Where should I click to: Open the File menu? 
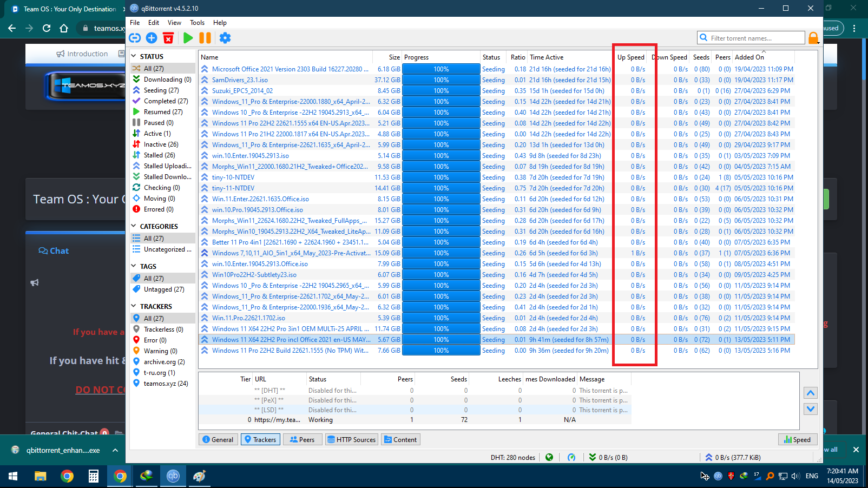(x=135, y=23)
